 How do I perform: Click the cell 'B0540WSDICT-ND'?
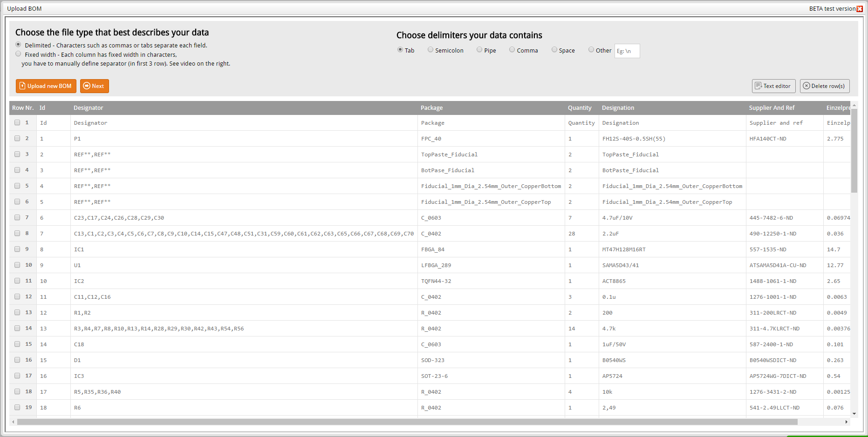point(785,360)
